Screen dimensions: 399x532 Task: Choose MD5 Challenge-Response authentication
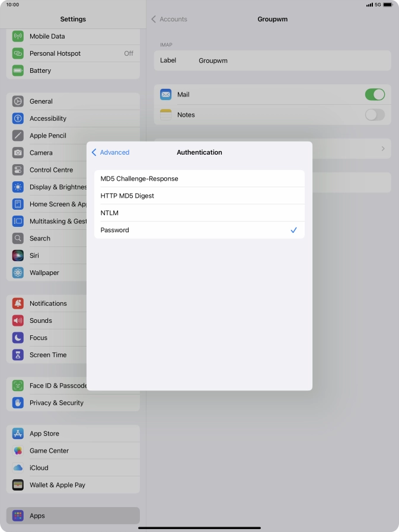click(x=199, y=179)
